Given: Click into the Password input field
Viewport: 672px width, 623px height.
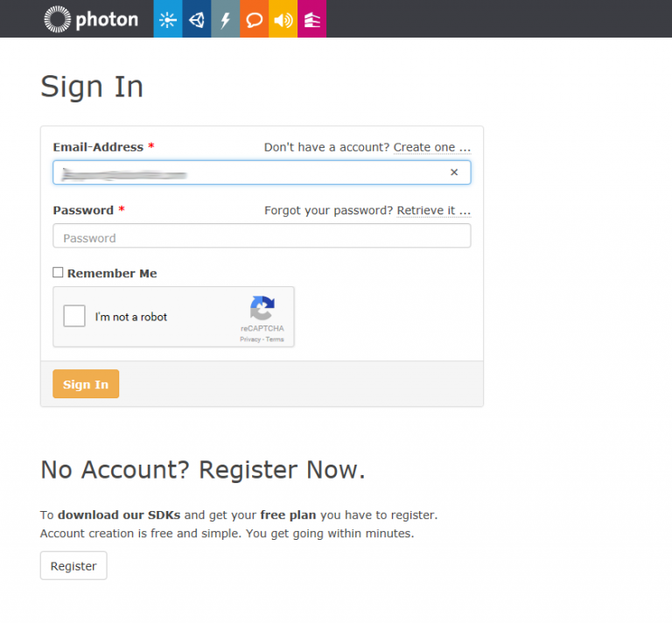Looking at the screenshot, I should [262, 236].
